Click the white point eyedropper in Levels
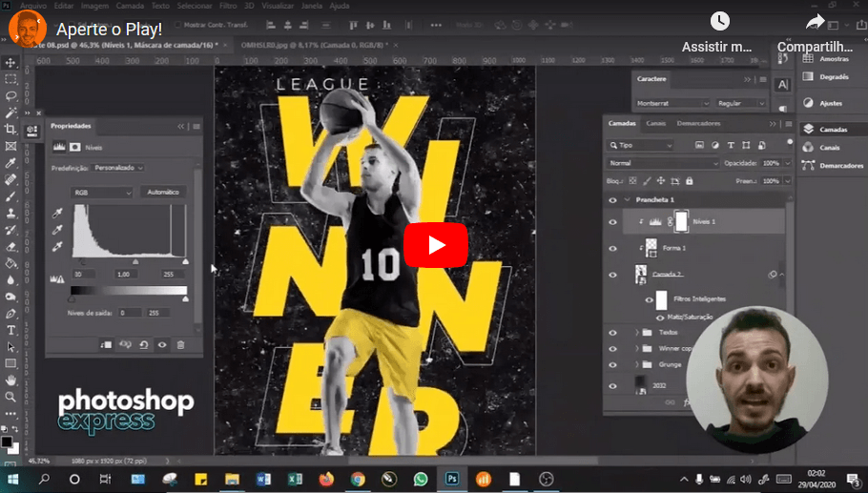This screenshot has height=493, width=868. pos(57,247)
